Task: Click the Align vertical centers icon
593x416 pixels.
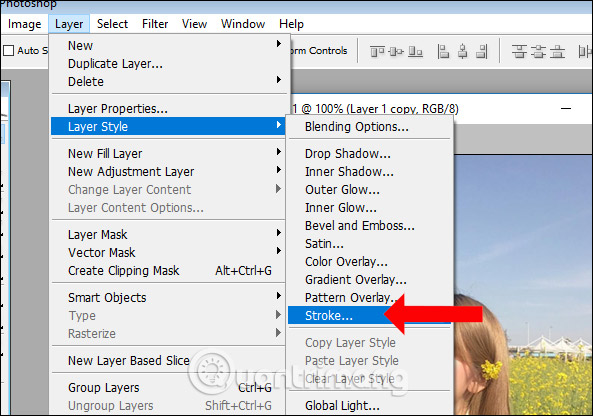Action: [x=396, y=51]
